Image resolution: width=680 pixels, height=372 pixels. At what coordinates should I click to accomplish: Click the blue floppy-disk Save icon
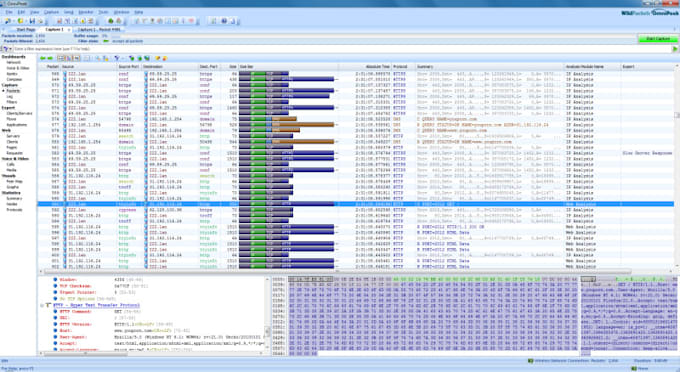point(32,21)
